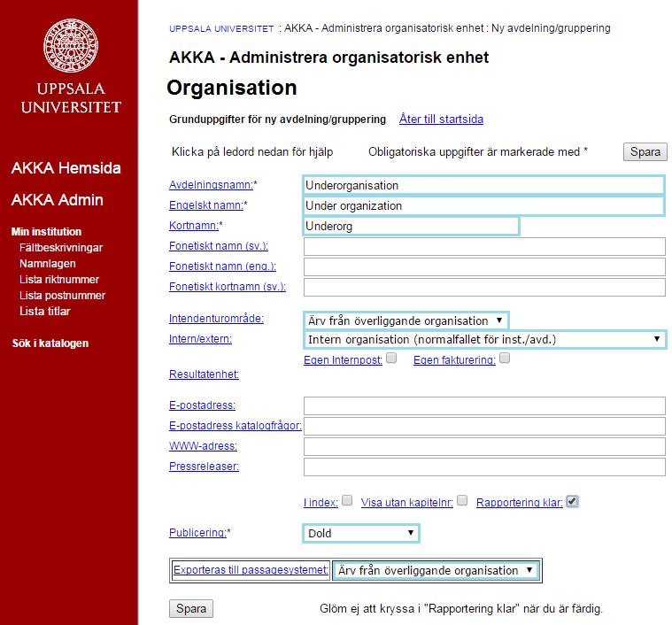Click the Kortnamn help link
Viewport: 672px width, 625px height.
pyautogui.click(x=194, y=226)
